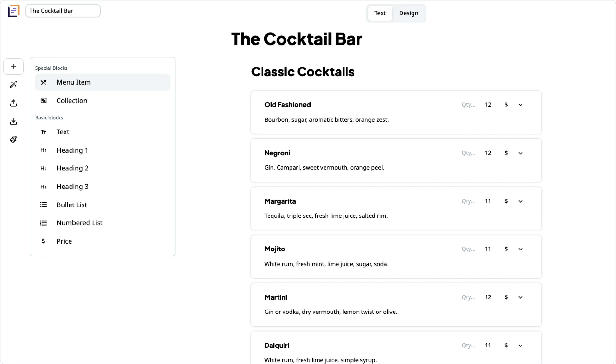The width and height of the screenshot is (616, 364).
Task: Click the Margarita Qty field
Action: tap(468, 201)
